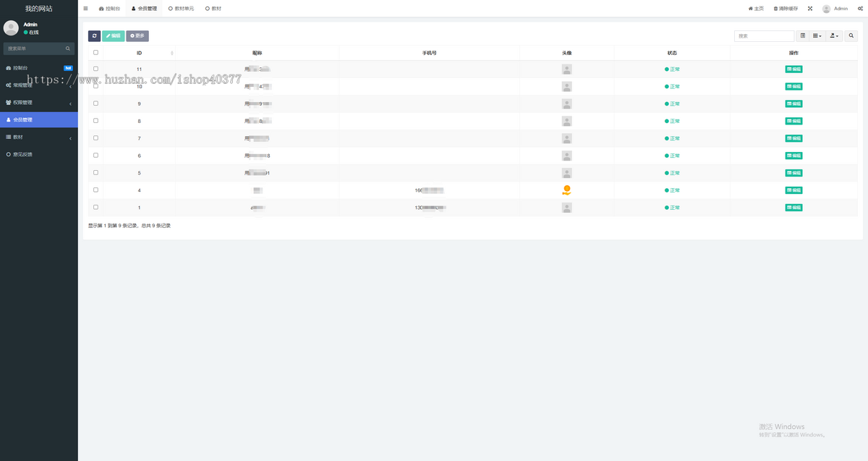Click the green edit icon for row ID 8
868x461 pixels.
[x=793, y=122]
